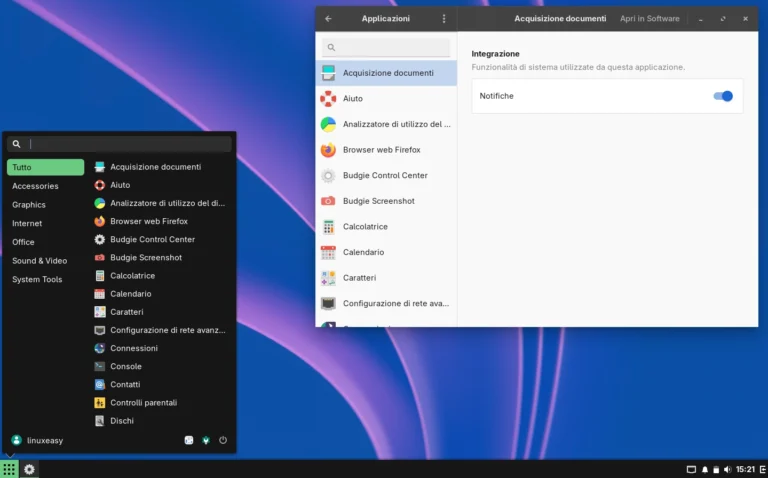Go back using the header arrow
The height and width of the screenshot is (478, 768).
tap(328, 18)
